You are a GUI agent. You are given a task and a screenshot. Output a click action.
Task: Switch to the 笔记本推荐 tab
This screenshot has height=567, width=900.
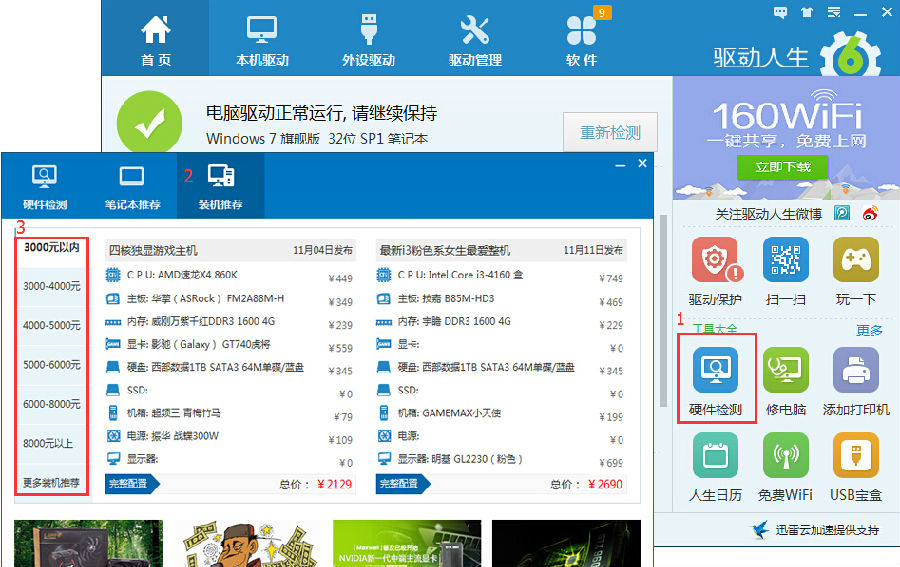[132, 187]
